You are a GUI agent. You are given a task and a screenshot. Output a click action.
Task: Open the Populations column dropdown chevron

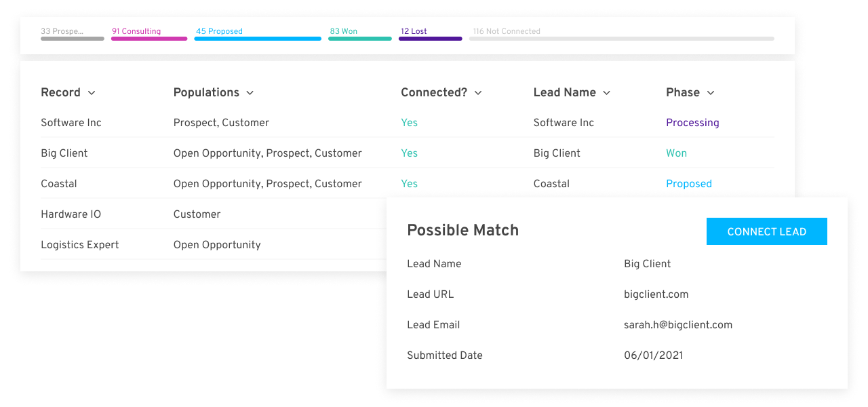(x=250, y=93)
